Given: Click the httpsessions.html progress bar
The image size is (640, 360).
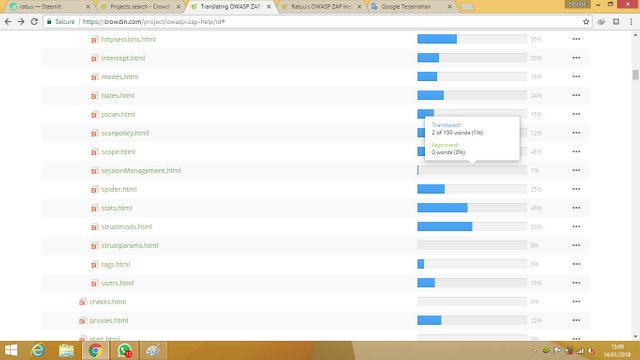Looking at the screenshot, I should tap(472, 39).
